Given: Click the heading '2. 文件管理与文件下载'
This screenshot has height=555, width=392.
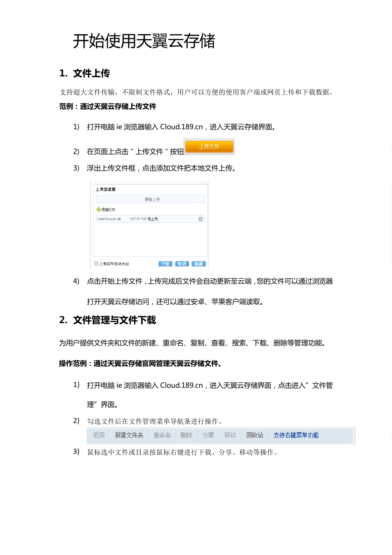Looking at the screenshot, I should click(108, 320).
